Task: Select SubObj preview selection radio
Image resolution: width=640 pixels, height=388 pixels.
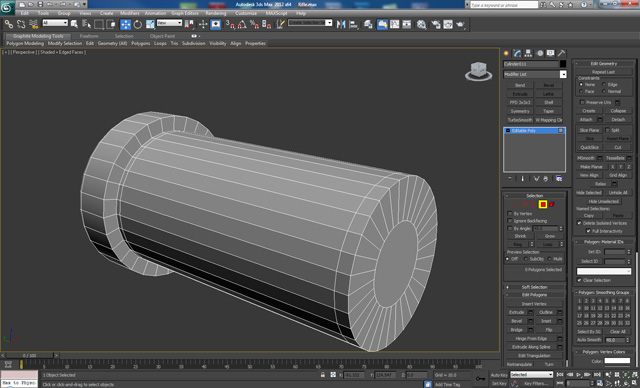Action: (x=526, y=259)
